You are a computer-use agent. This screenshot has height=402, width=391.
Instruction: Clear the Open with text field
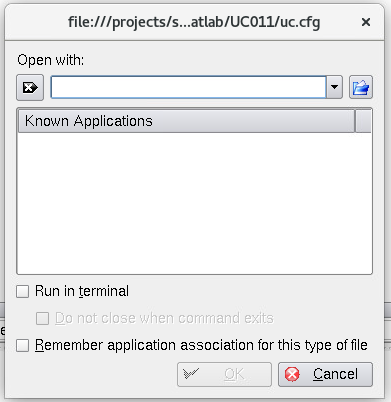30,88
